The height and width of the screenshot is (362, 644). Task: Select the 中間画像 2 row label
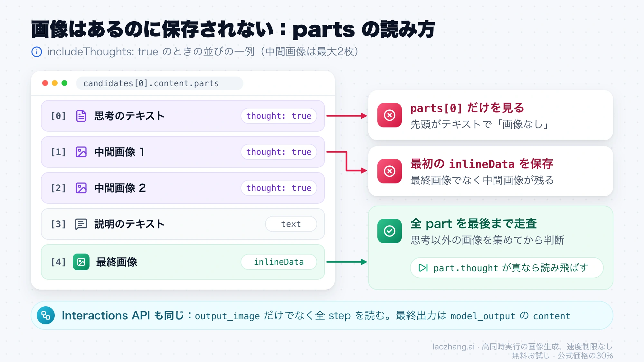(x=120, y=188)
